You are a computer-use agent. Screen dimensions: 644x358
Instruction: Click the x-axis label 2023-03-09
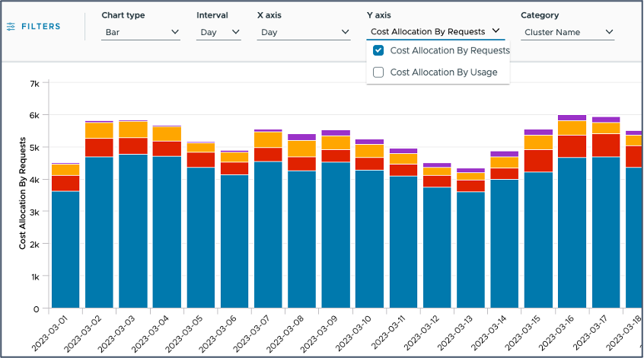320,334
